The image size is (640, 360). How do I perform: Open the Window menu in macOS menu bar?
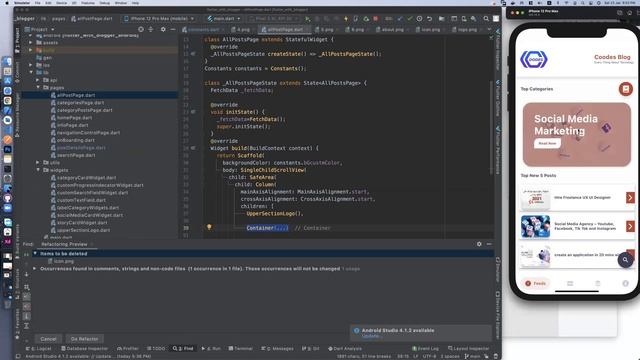tap(121, 3)
